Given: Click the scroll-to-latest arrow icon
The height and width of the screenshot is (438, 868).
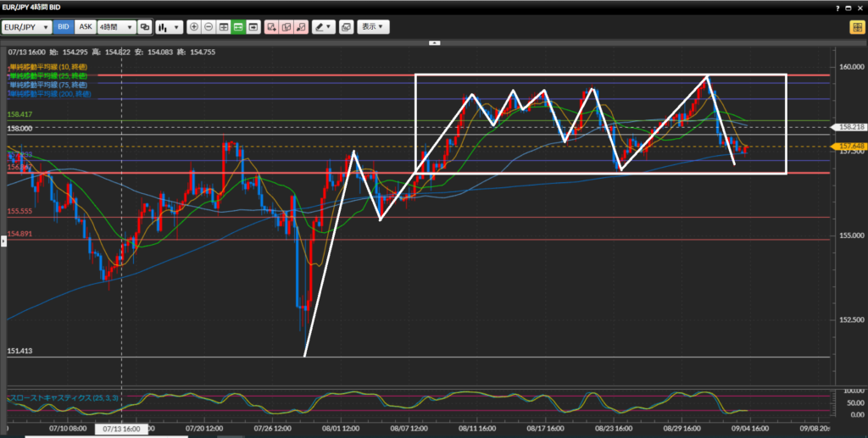Looking at the screenshot, I should click(x=253, y=27).
